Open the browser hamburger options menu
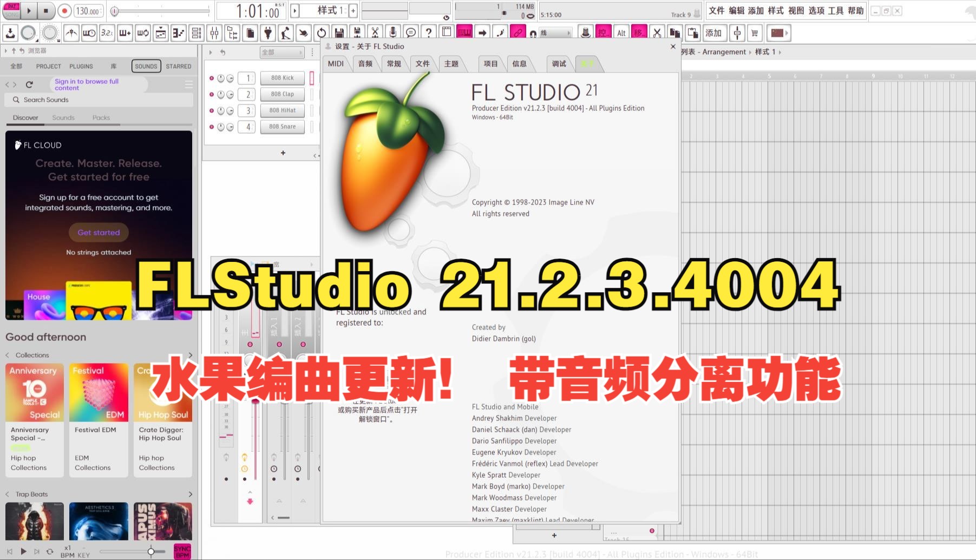Viewport: 976px width, 560px height. point(189,84)
